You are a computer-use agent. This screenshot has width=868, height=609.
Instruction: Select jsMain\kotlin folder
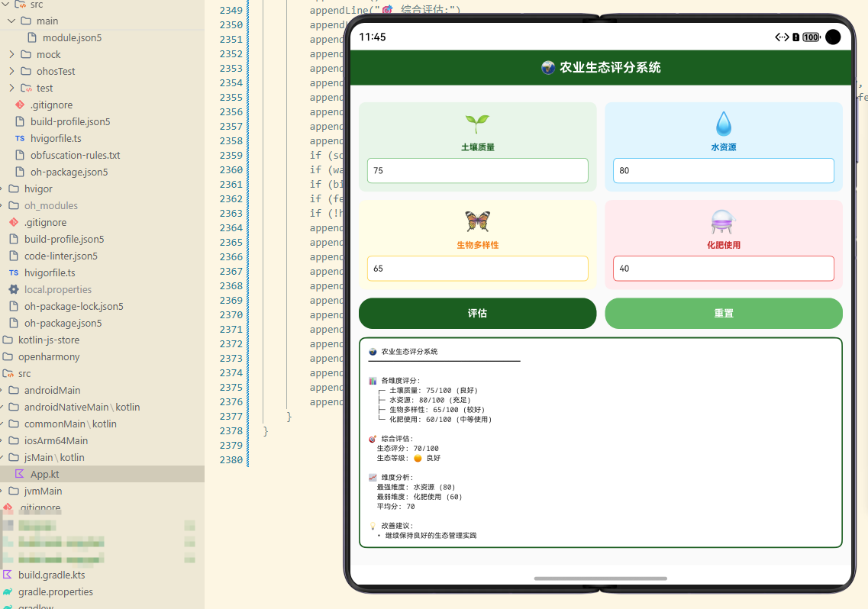point(53,457)
